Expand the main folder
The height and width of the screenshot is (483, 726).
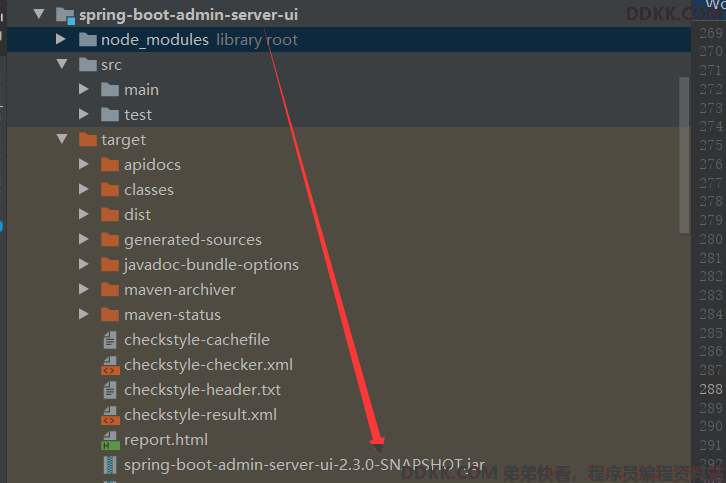click(84, 89)
